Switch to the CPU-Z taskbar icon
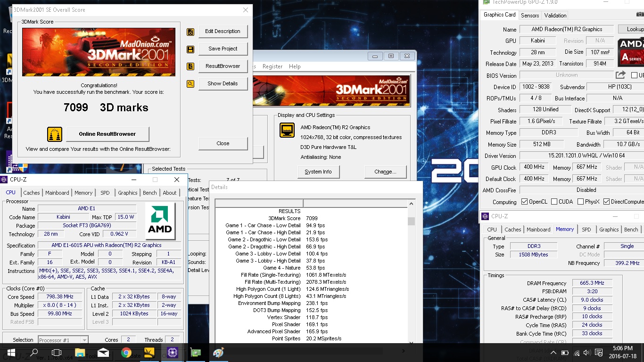This screenshot has width=644, height=362. point(172,353)
